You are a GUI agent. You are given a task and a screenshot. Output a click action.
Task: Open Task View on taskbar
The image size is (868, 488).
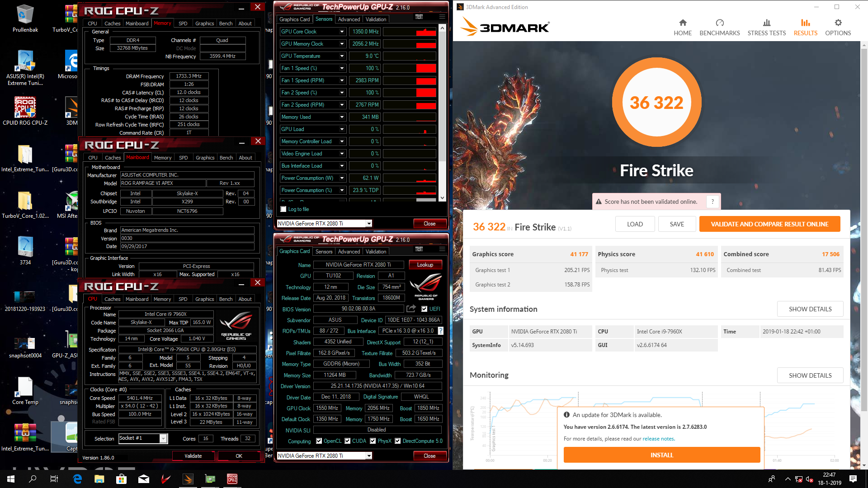tap(54, 479)
